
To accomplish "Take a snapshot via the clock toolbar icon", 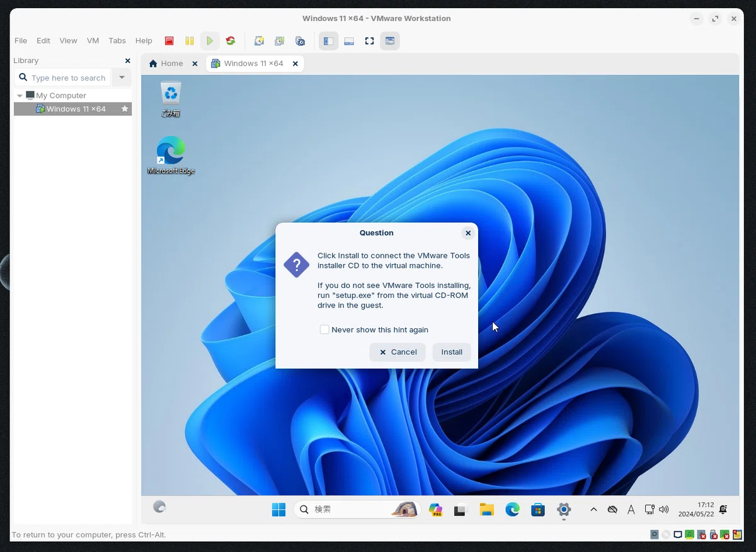I will (259, 41).
